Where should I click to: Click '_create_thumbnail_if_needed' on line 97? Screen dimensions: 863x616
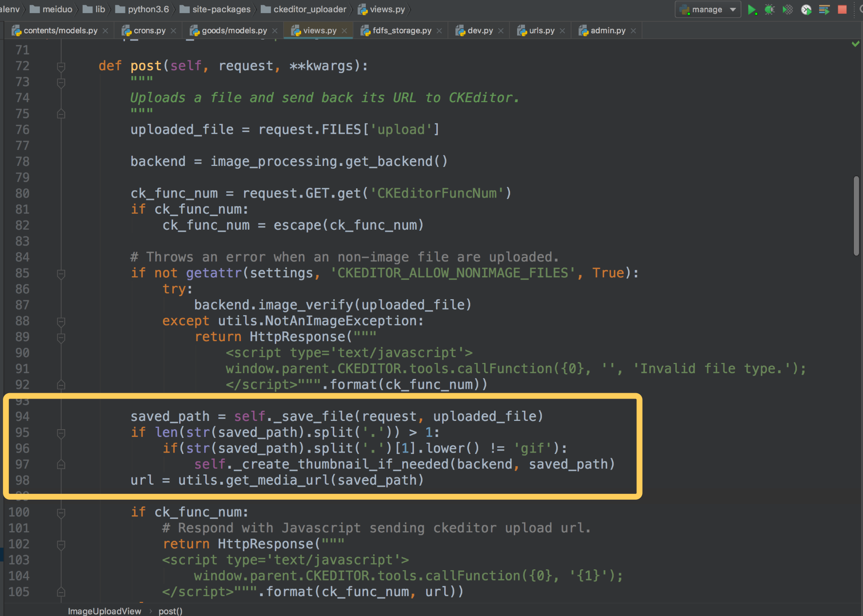[341, 464]
